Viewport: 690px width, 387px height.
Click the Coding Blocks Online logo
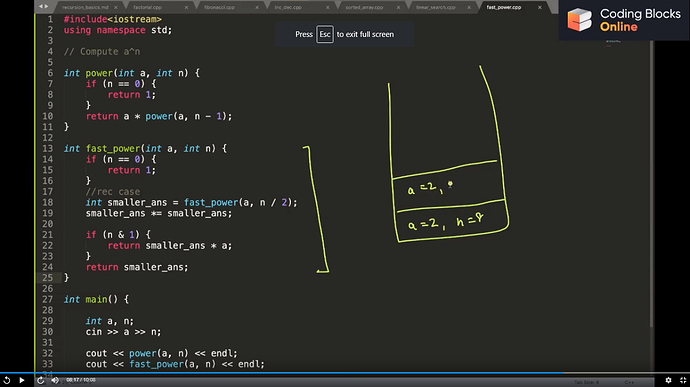[x=624, y=20]
